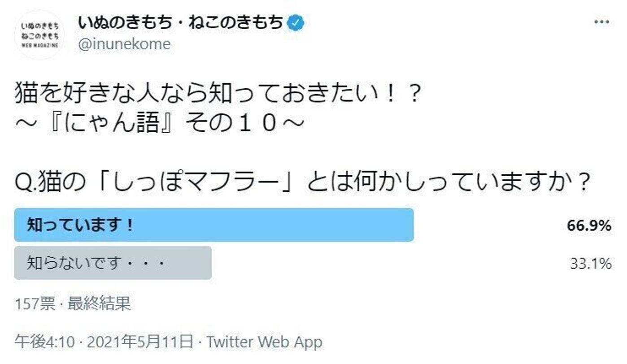Select the 知っています！ poll result bar

pyautogui.click(x=213, y=225)
